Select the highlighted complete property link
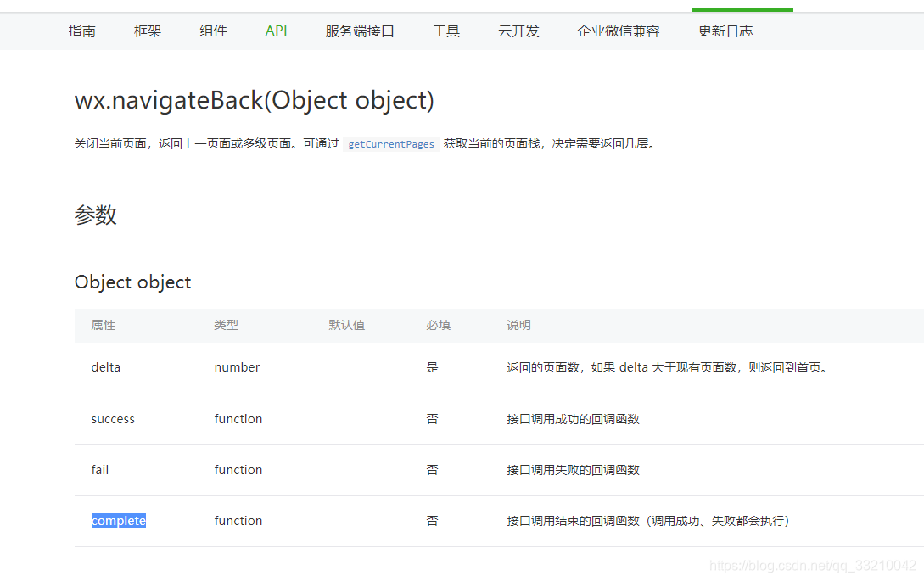The width and height of the screenshot is (924, 581). pos(118,520)
